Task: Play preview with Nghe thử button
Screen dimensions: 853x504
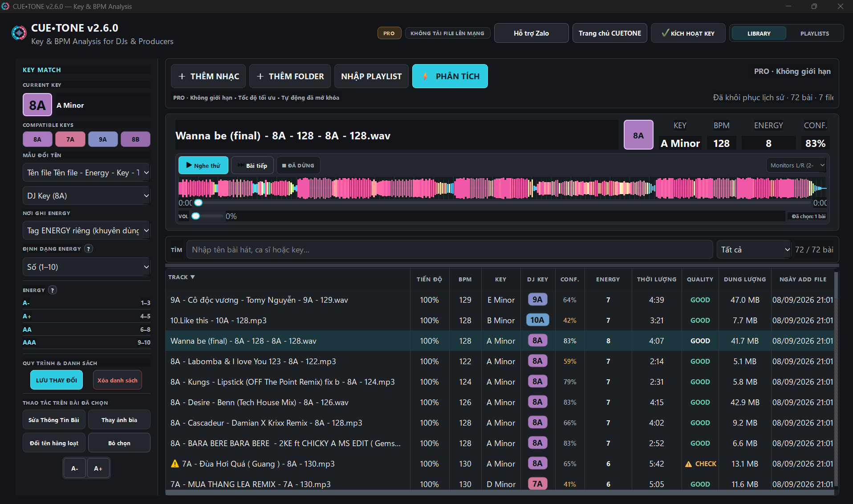Action: [203, 165]
